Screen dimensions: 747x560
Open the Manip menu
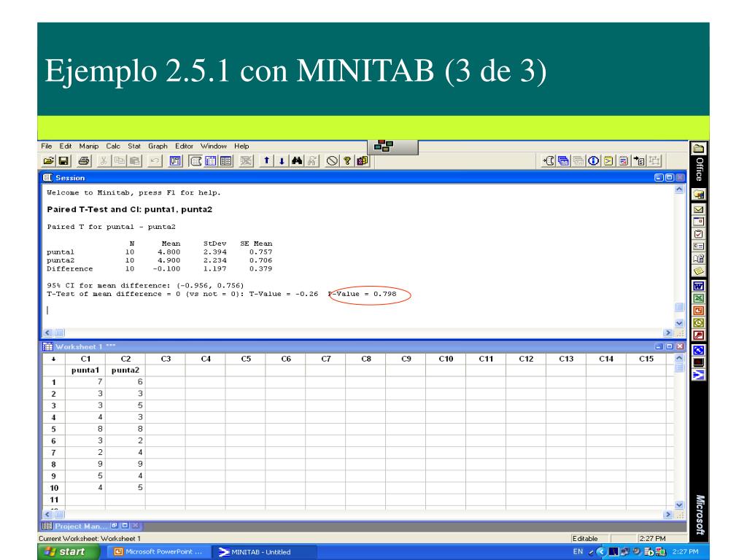click(88, 146)
